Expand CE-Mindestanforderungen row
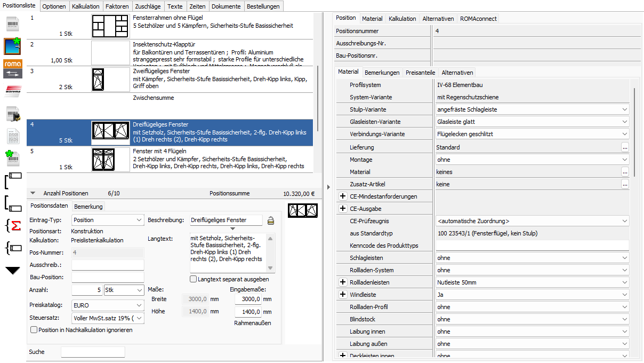This screenshot has height=363, width=644. [x=343, y=196]
